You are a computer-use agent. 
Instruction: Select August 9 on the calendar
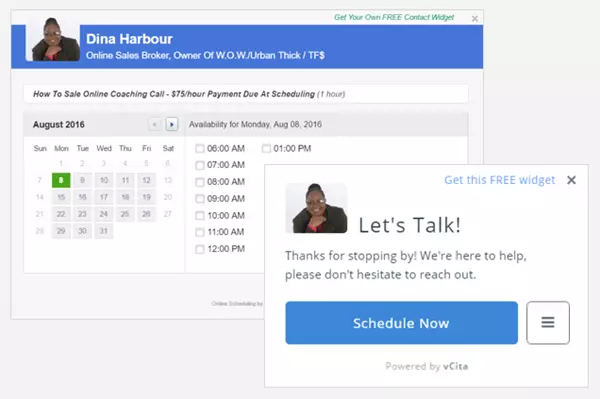[82, 180]
